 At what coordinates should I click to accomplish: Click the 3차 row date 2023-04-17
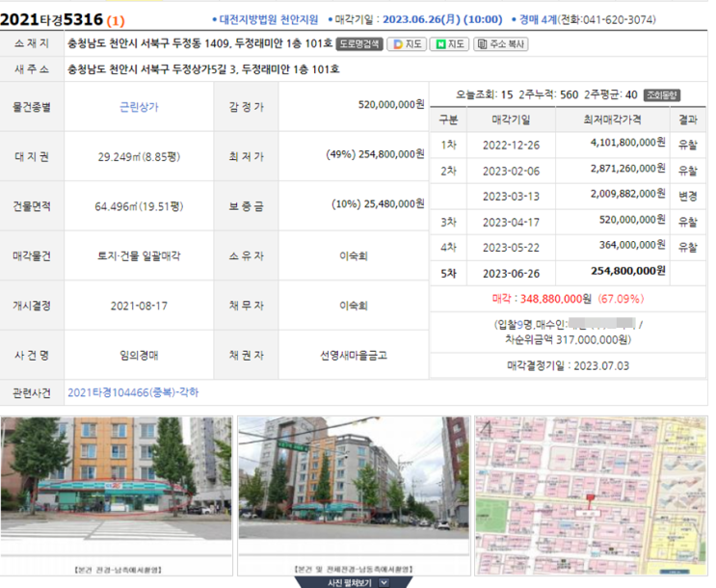pos(511,222)
